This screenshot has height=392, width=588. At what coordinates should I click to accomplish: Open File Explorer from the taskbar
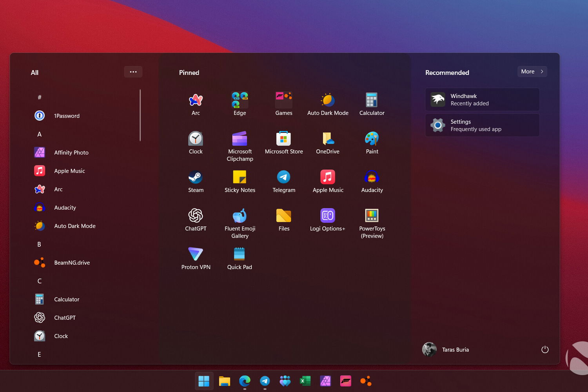(x=224, y=381)
